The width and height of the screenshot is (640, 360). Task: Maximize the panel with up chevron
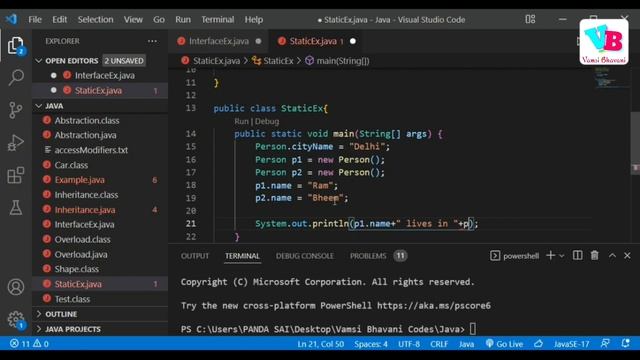(612, 256)
